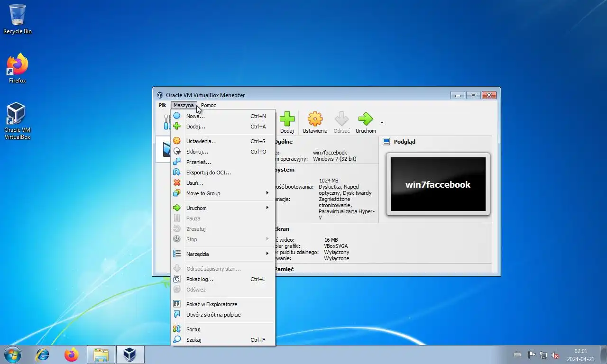Click the toolbar Dodaj green plus button

[287, 123]
